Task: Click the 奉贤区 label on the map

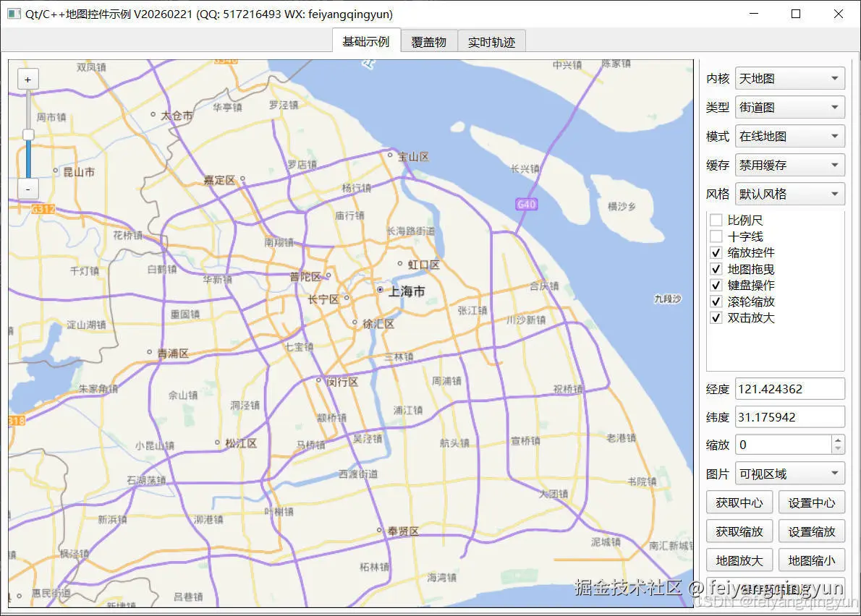Action: [403, 531]
